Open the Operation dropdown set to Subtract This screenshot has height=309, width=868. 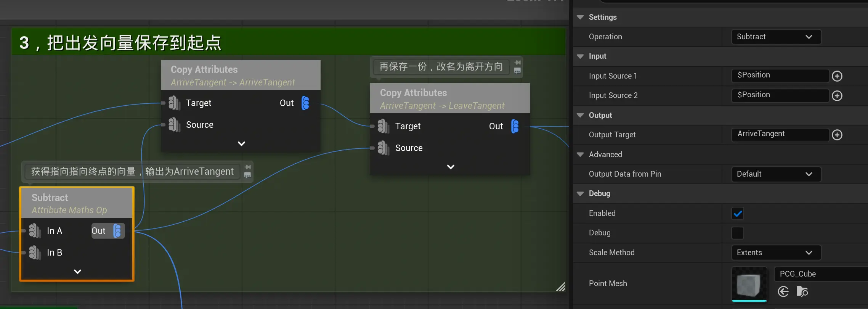coord(776,37)
